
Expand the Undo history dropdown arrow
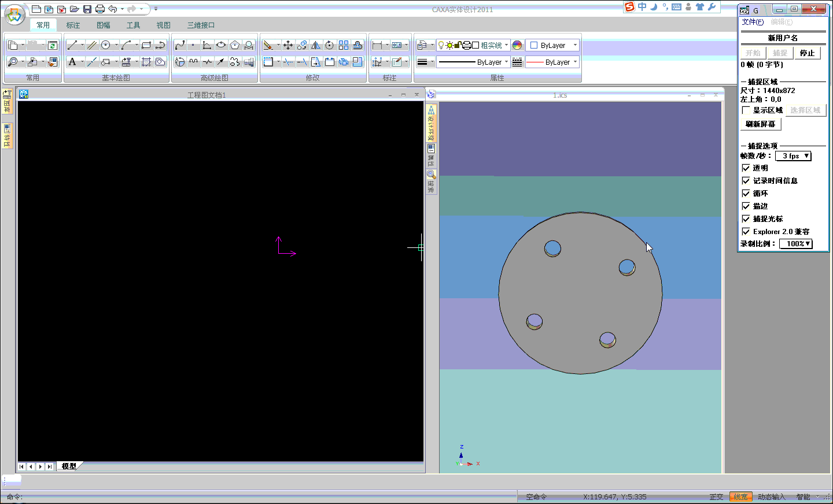[x=122, y=9]
